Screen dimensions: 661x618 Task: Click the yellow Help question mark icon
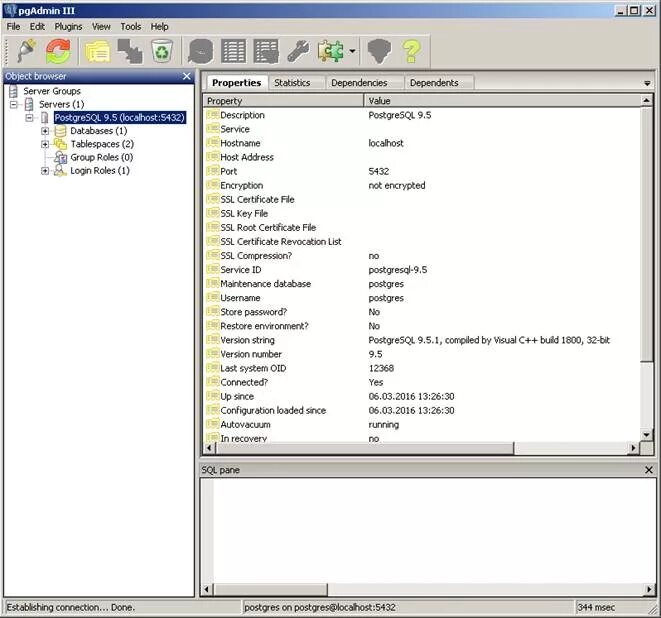point(411,51)
